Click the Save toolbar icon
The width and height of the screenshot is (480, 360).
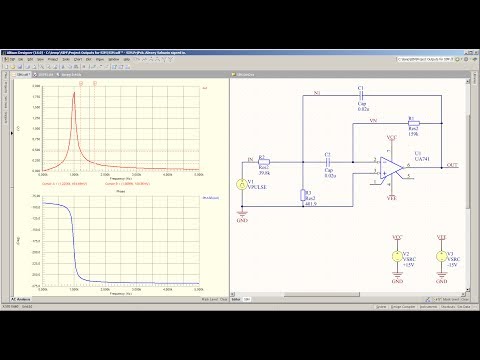point(20,67)
